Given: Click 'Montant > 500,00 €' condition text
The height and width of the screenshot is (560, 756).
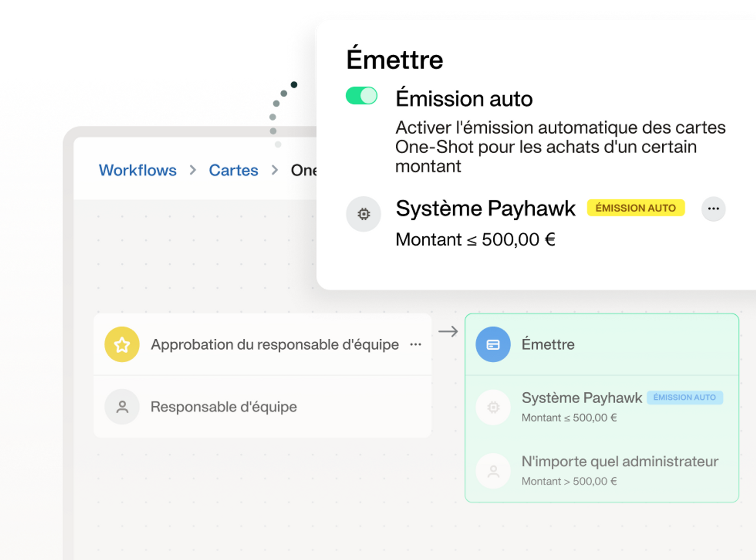Looking at the screenshot, I should 569,481.
